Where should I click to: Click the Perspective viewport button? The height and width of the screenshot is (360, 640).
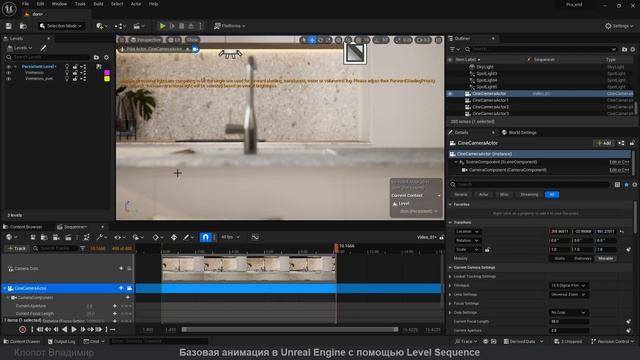click(146, 40)
